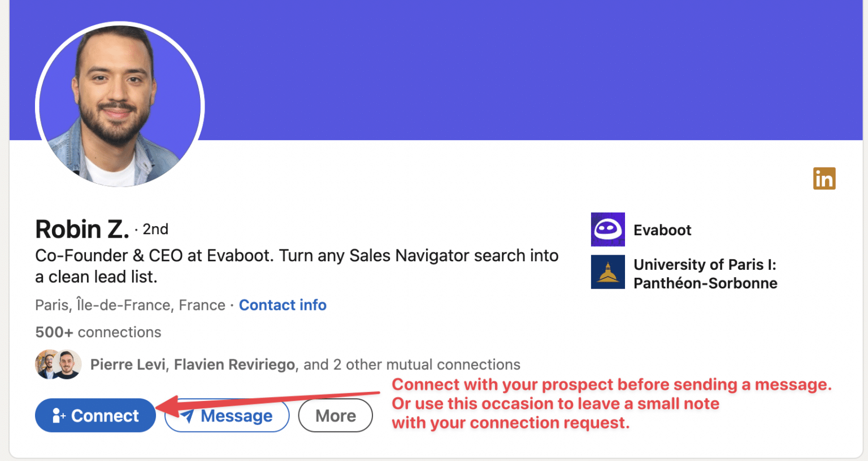The width and height of the screenshot is (868, 461).
Task: Click Robin Z.'s circular profile photo
Action: point(119,105)
